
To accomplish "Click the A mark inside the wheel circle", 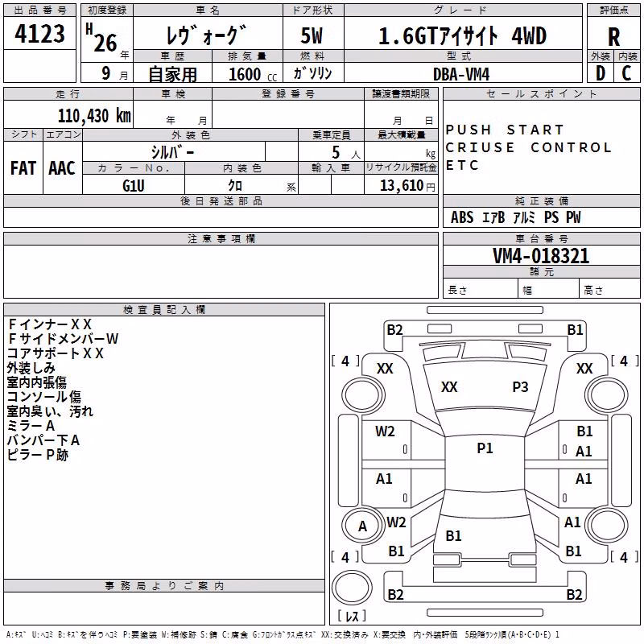I will point(362,526).
